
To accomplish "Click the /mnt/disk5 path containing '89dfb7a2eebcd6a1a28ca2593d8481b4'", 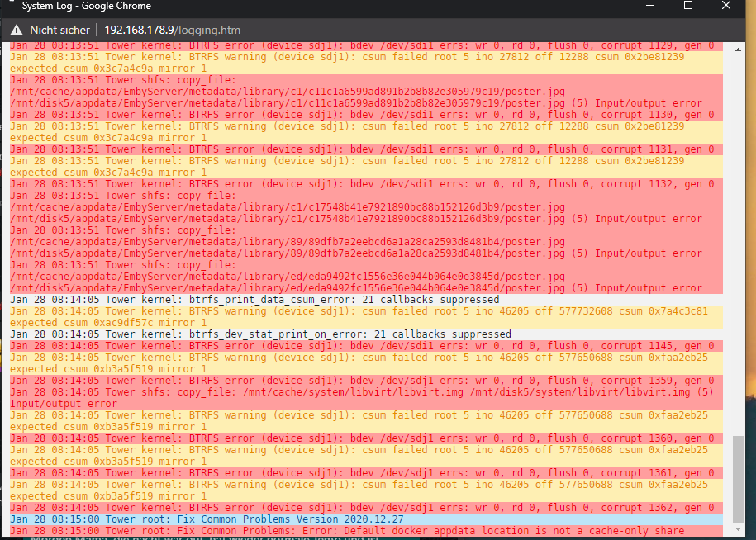I will 288,253.
